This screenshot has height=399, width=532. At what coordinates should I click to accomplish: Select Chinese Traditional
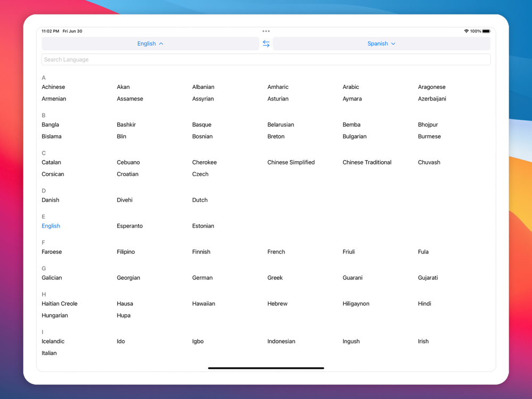(x=367, y=162)
